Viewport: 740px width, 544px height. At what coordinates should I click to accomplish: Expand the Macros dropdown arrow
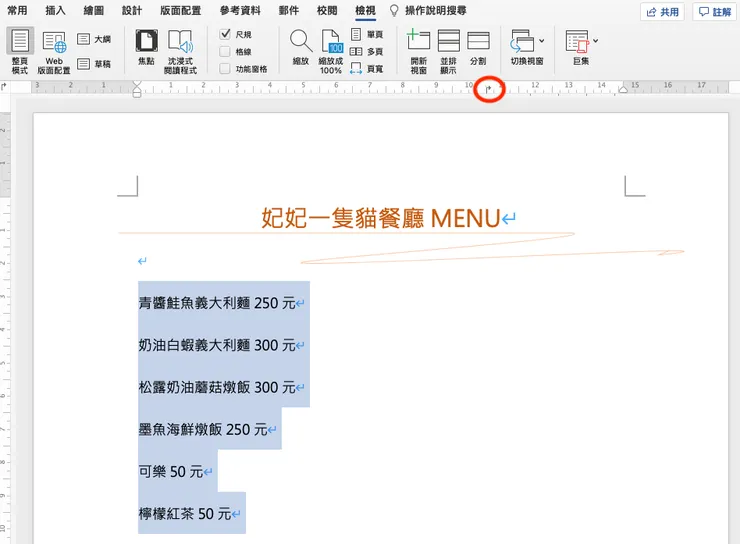pos(596,41)
